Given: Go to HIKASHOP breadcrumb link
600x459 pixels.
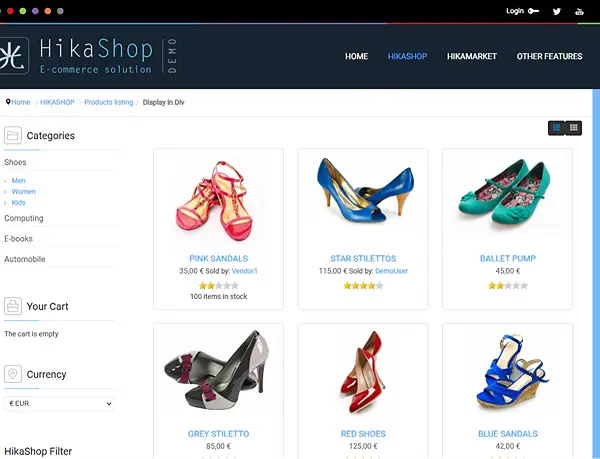Looking at the screenshot, I should tap(57, 102).
